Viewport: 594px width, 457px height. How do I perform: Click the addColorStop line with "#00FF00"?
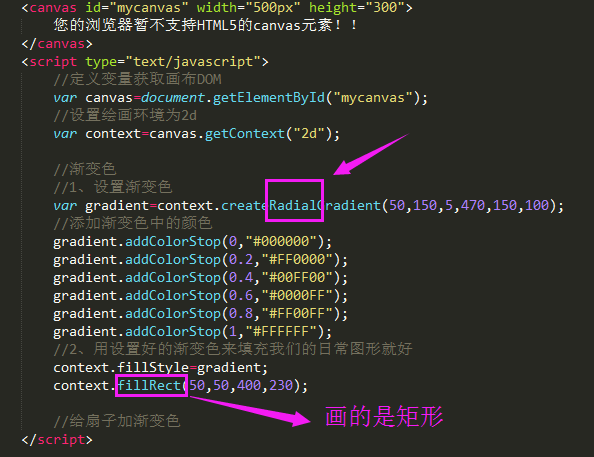pos(200,278)
